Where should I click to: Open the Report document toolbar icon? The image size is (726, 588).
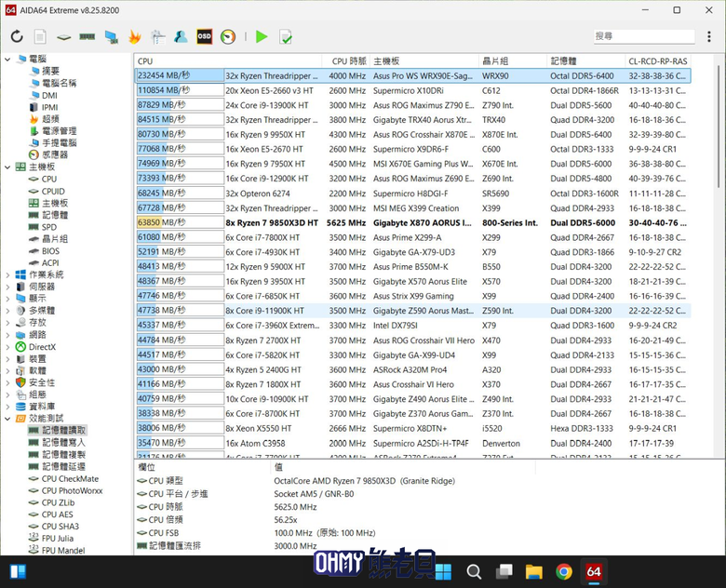point(40,36)
